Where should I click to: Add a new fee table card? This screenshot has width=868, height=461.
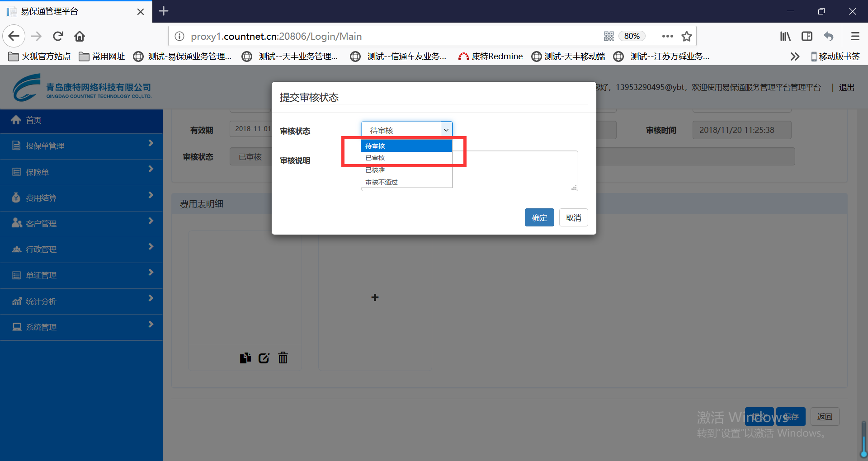(375, 297)
